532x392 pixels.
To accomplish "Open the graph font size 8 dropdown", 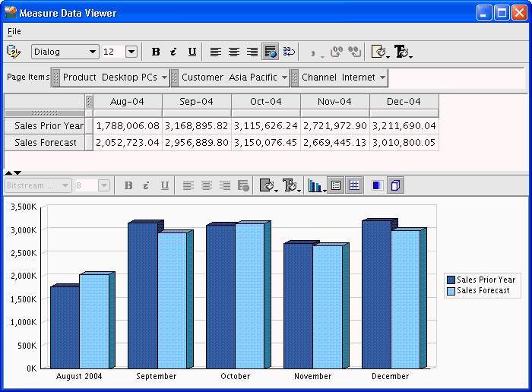I will [104, 185].
